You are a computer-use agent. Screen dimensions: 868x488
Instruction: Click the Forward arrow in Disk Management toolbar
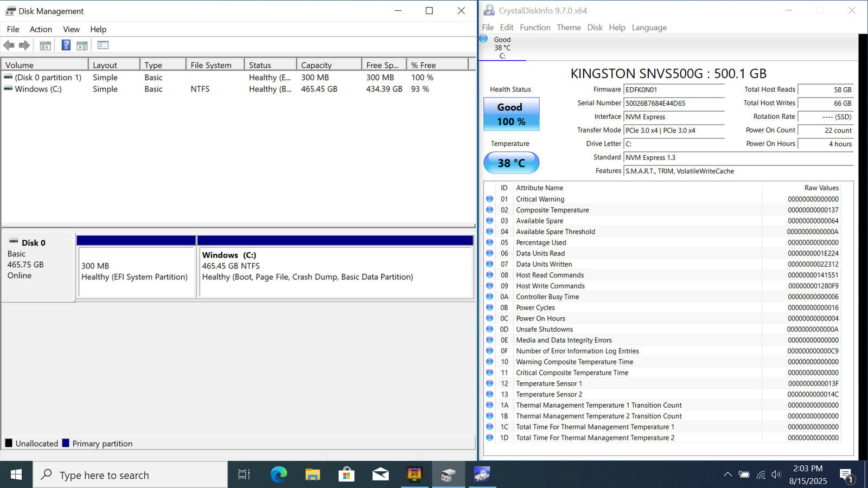(24, 46)
